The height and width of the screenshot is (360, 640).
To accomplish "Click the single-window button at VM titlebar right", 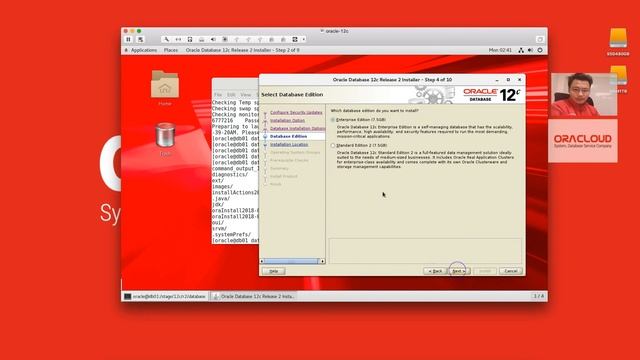I will [540, 39].
